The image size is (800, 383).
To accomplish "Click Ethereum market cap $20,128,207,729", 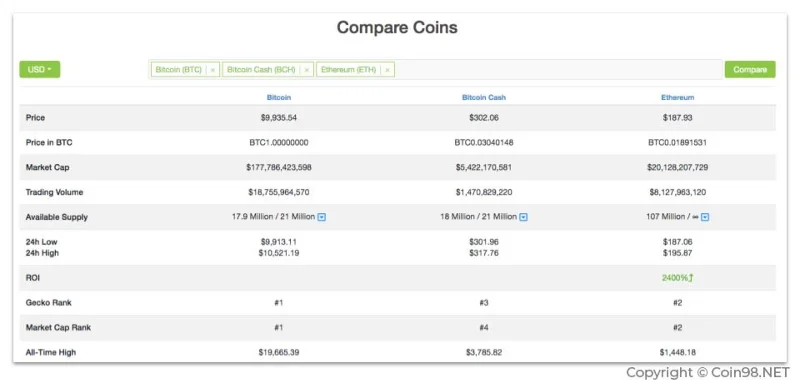I will pos(678,167).
